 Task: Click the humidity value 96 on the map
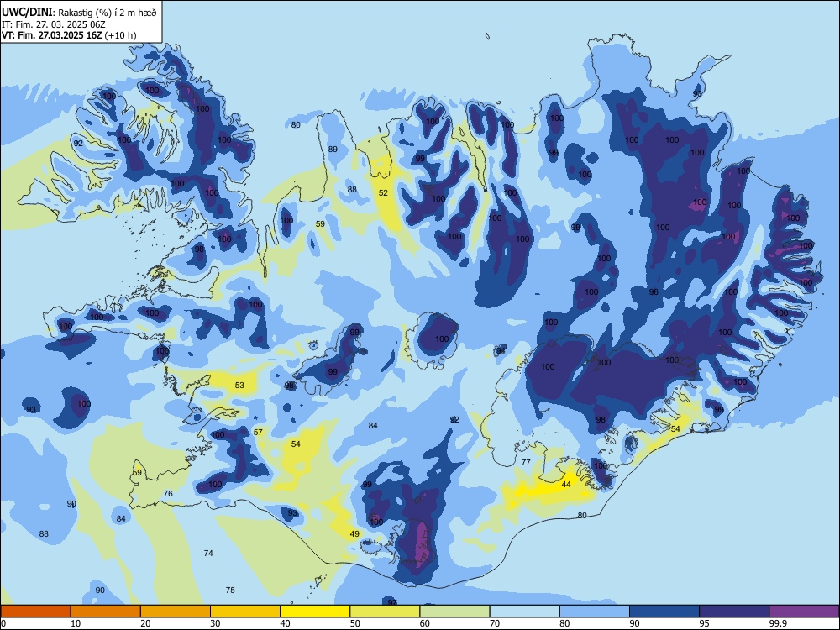(654, 292)
